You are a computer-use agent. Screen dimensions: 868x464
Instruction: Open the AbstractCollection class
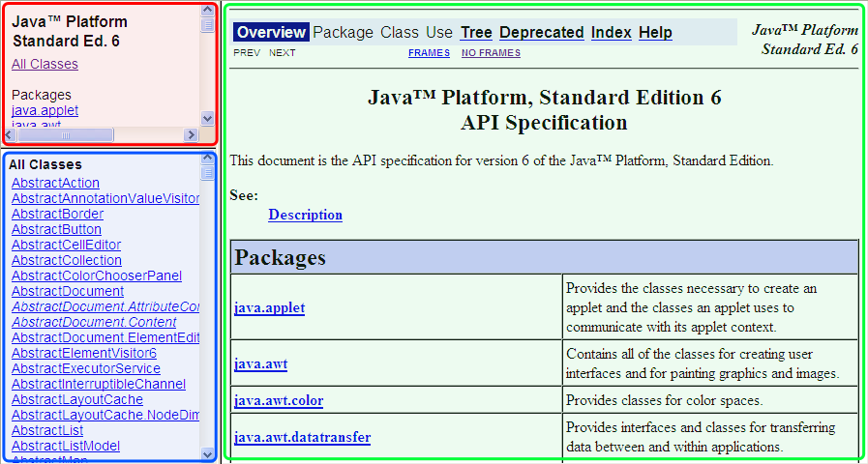click(x=67, y=260)
